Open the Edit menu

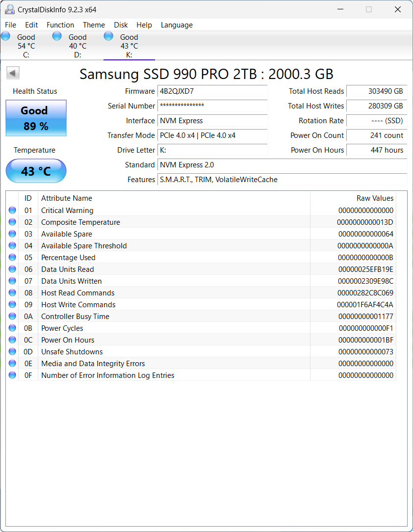31,25
